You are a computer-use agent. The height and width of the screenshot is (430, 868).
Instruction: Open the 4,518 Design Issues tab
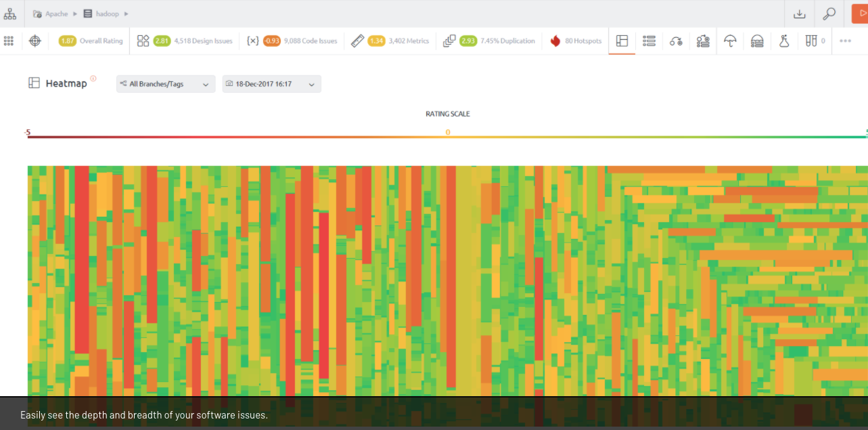click(185, 41)
